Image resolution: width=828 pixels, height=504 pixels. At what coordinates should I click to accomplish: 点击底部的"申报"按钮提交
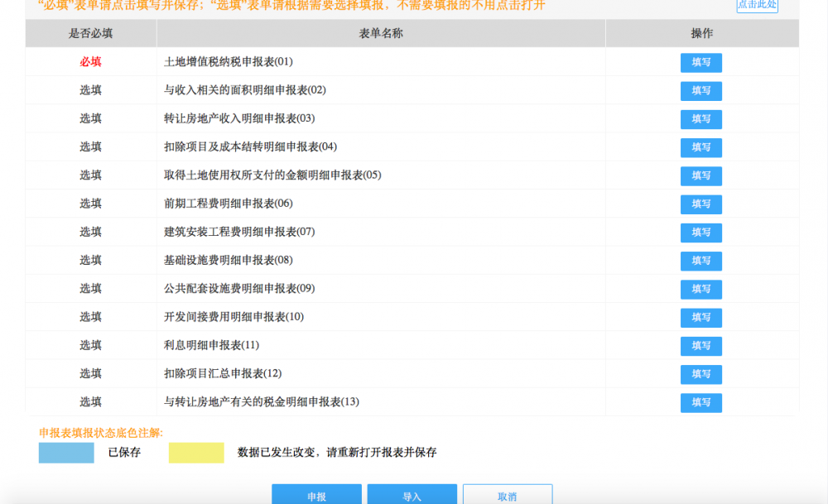point(316,494)
